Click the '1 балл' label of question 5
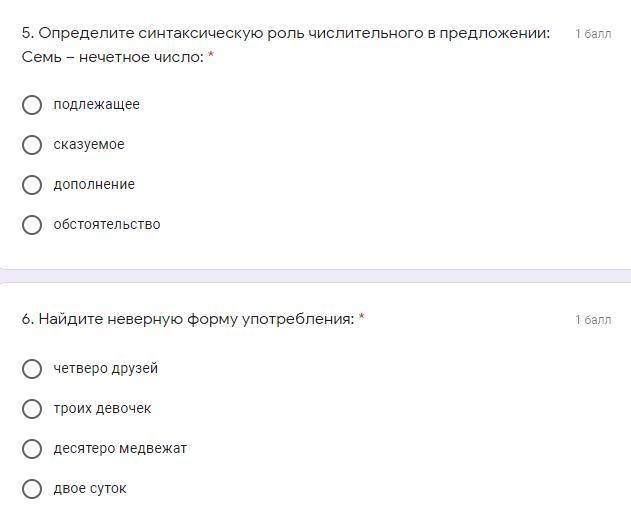The image size is (631, 525). [x=593, y=34]
